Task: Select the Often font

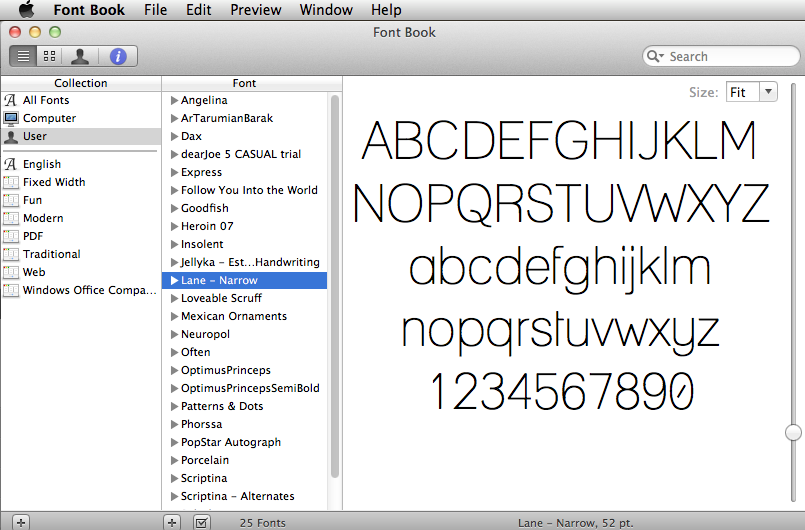Action: 244,352
